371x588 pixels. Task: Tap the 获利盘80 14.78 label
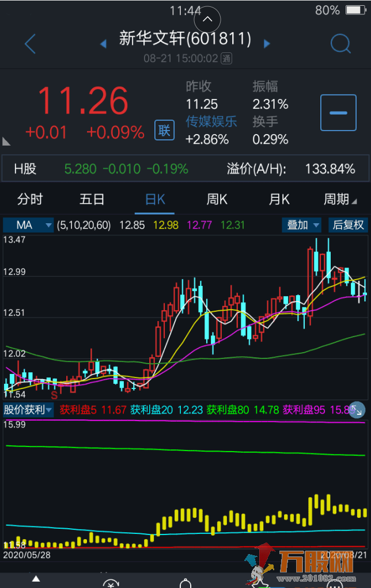pyautogui.click(x=243, y=410)
